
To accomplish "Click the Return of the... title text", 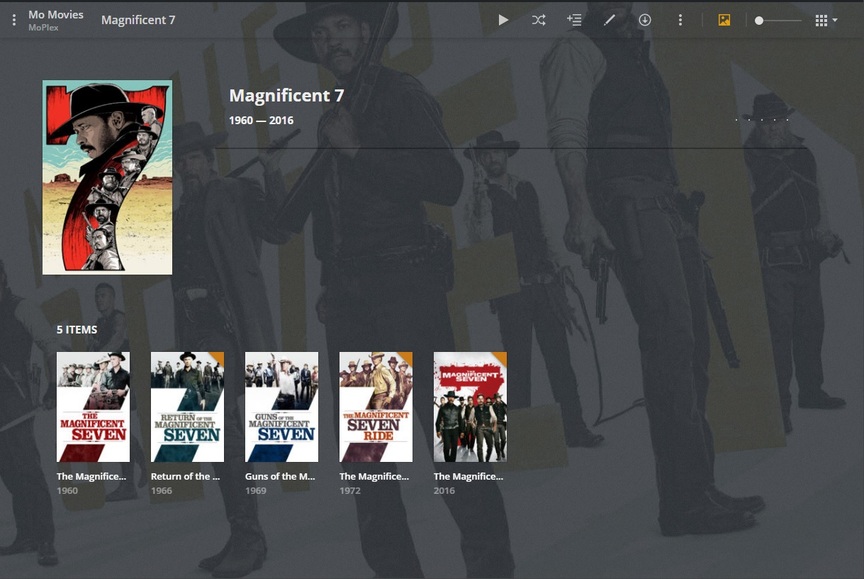I will pyautogui.click(x=185, y=477).
